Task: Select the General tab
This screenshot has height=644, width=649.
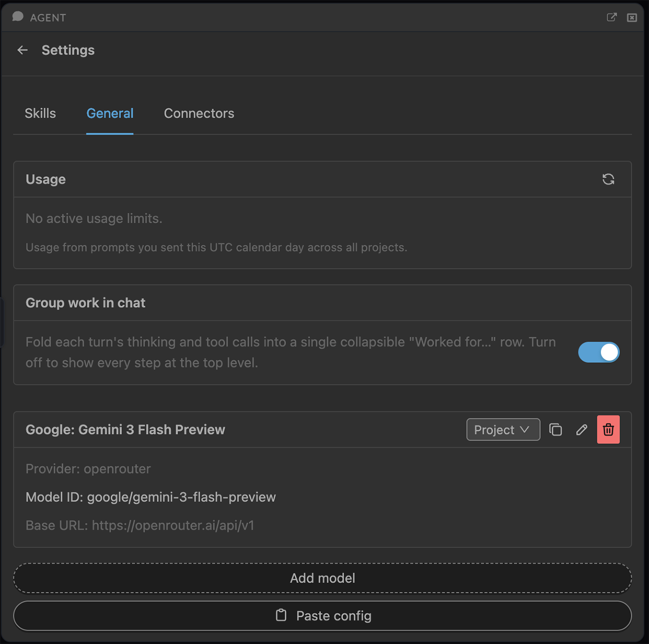Action: pyautogui.click(x=110, y=114)
